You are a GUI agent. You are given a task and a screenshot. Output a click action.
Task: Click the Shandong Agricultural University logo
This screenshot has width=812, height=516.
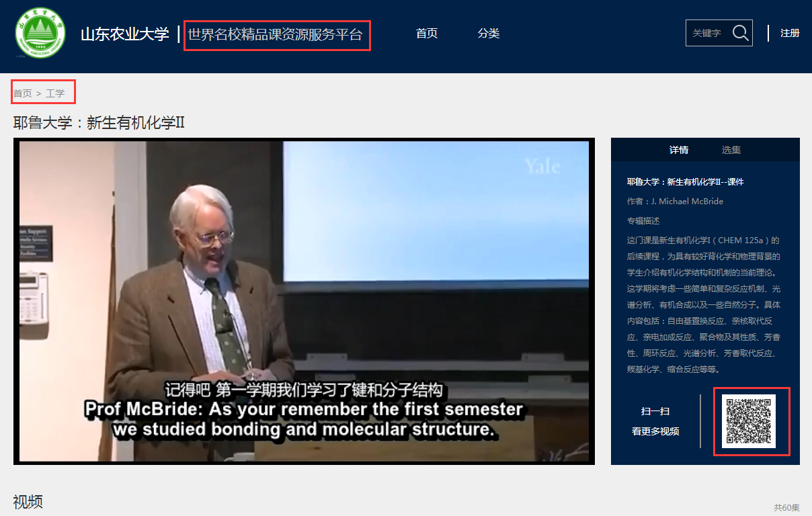coord(40,33)
